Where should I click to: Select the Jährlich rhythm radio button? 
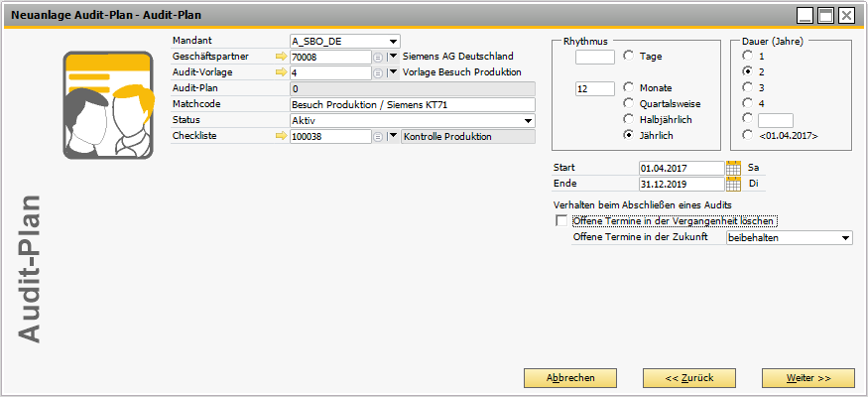628,135
